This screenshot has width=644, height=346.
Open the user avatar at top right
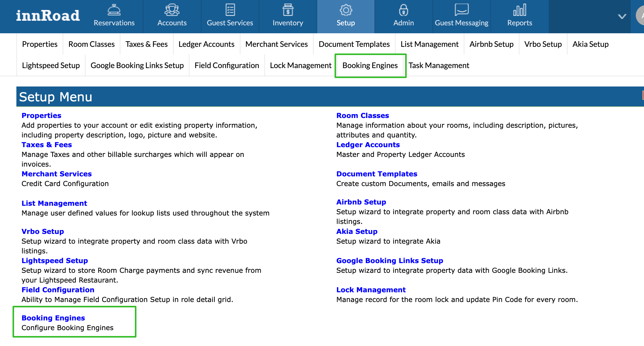pyautogui.click(x=641, y=16)
